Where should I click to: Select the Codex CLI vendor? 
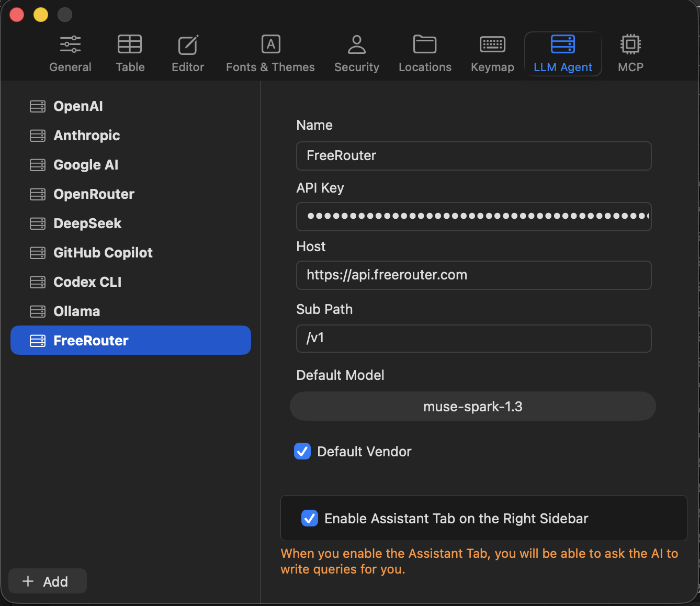click(x=131, y=282)
